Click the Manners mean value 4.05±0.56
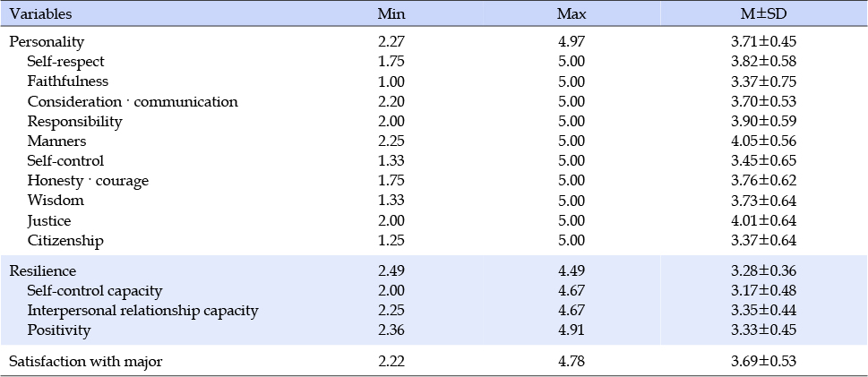868x377 pixels. click(763, 141)
